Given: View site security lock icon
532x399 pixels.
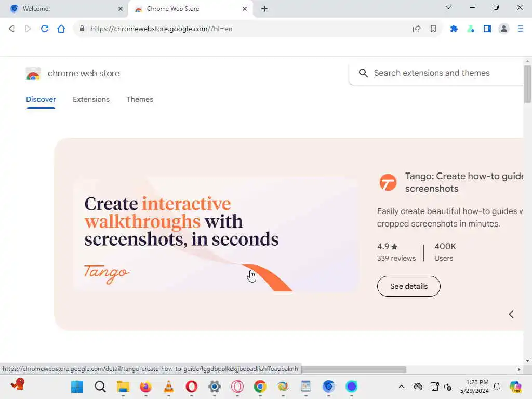Looking at the screenshot, I should click(82, 29).
